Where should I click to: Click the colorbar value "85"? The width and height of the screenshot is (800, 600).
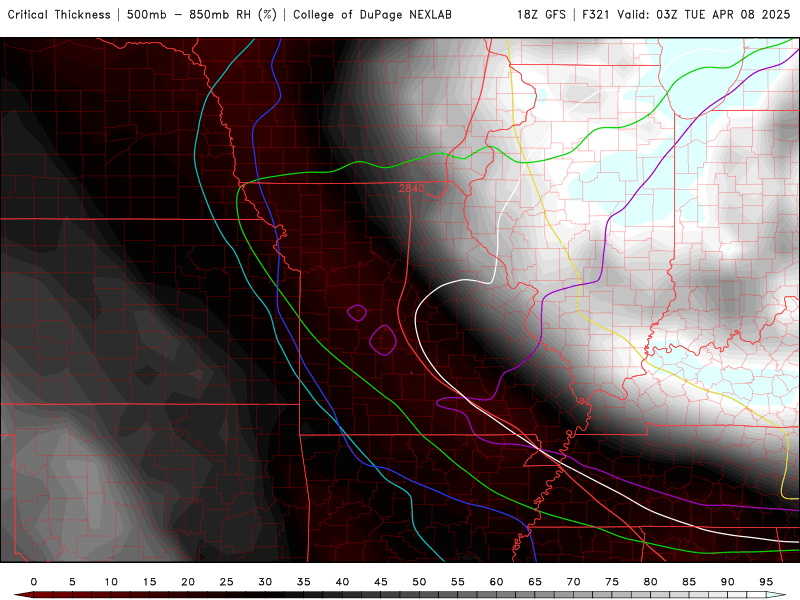[x=689, y=582]
